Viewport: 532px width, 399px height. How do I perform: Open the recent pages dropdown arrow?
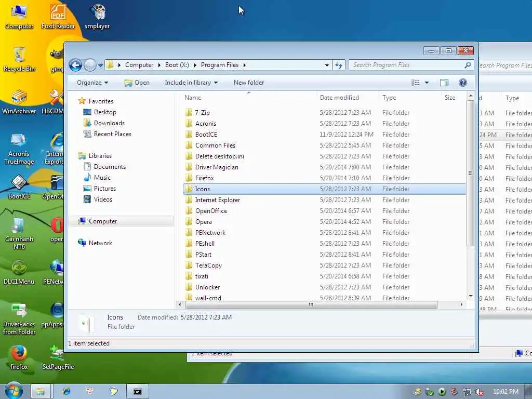click(x=100, y=65)
